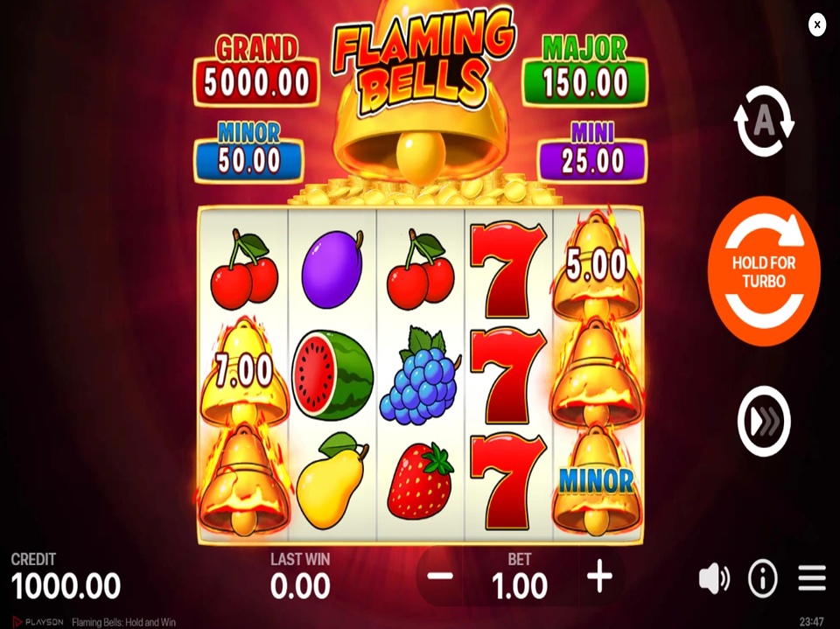Decrease the bet with minus button
Viewport: 840px width, 629px height.
pyautogui.click(x=440, y=577)
